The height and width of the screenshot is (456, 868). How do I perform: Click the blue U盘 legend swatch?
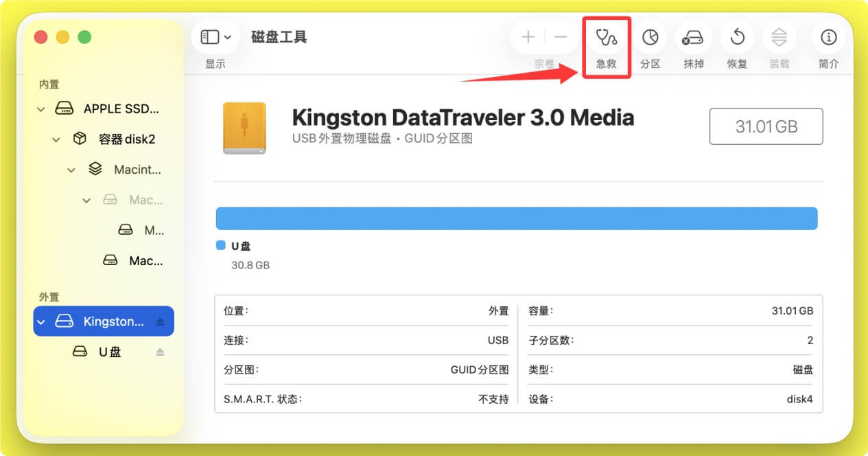[221, 245]
